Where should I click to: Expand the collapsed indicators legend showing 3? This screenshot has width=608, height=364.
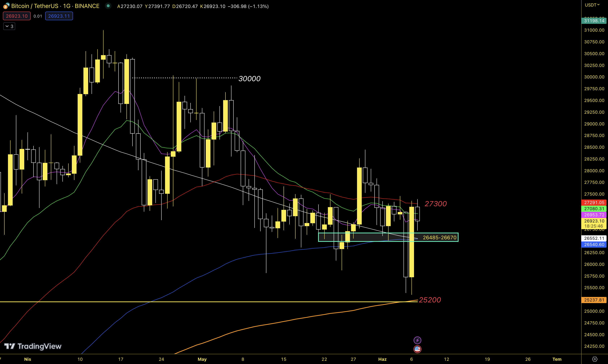click(x=9, y=26)
